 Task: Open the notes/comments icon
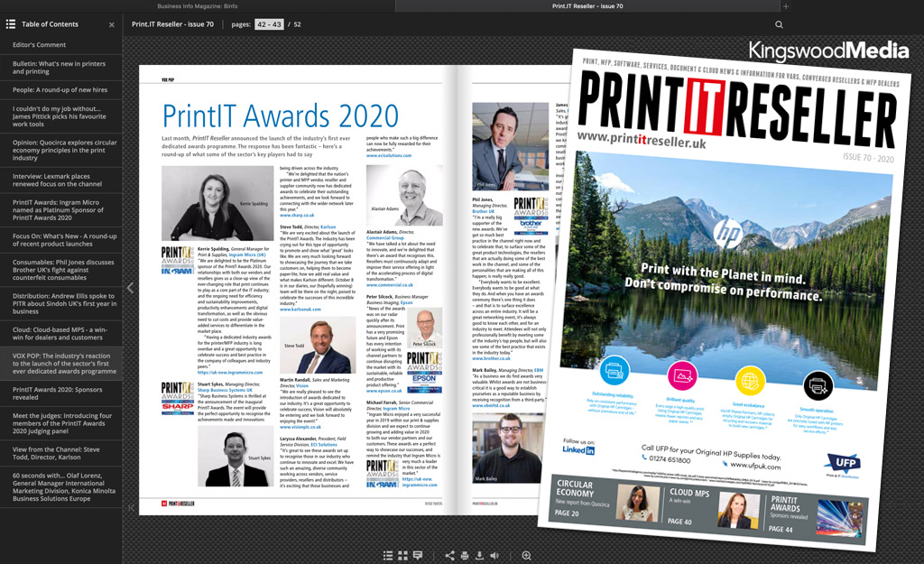pyautogui.click(x=418, y=556)
